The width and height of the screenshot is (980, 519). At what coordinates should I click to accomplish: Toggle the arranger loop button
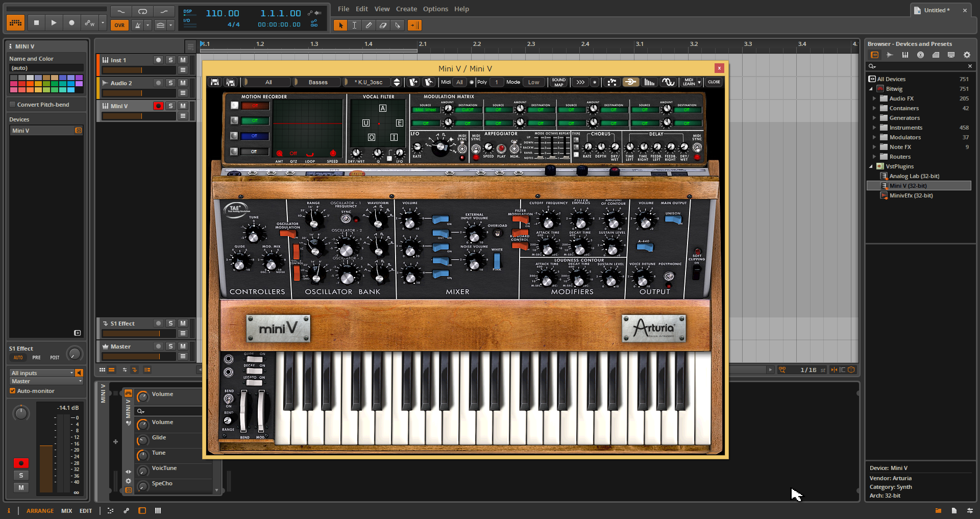point(142,11)
